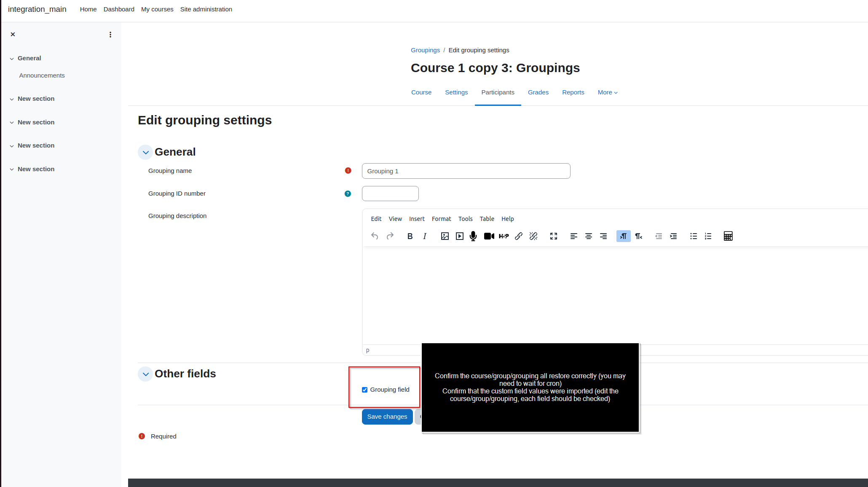Toggle bold formatting in the editor
The width and height of the screenshot is (868, 487).
pyautogui.click(x=410, y=236)
